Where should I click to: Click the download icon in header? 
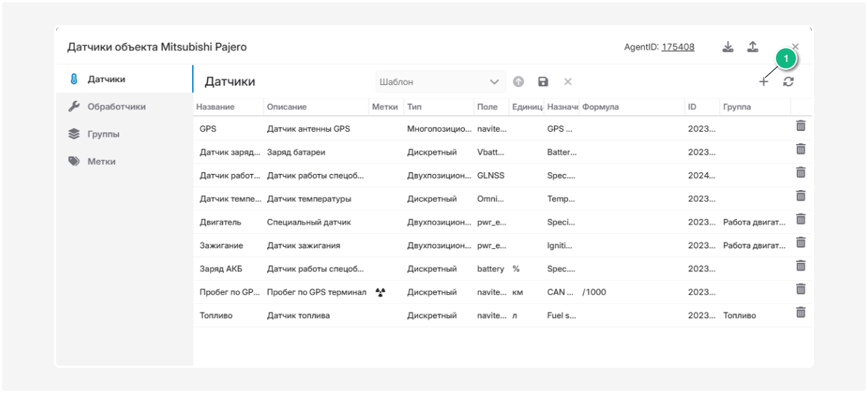click(x=728, y=47)
